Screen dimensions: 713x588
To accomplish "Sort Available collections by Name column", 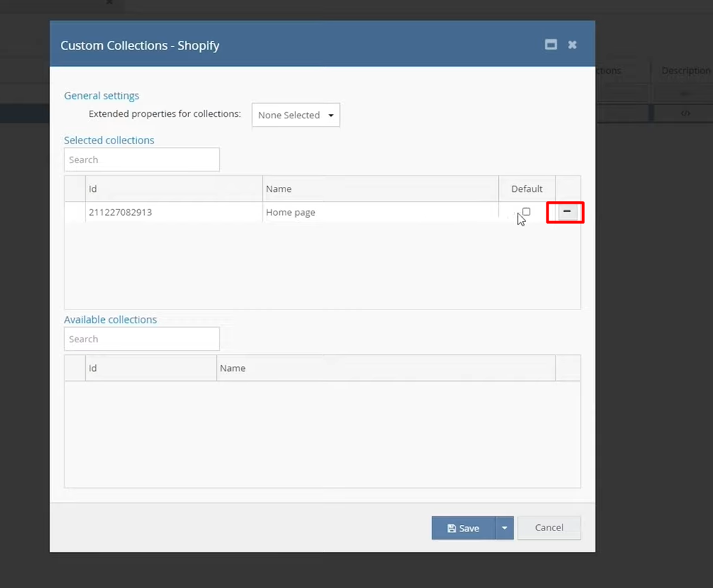I will [x=386, y=368].
